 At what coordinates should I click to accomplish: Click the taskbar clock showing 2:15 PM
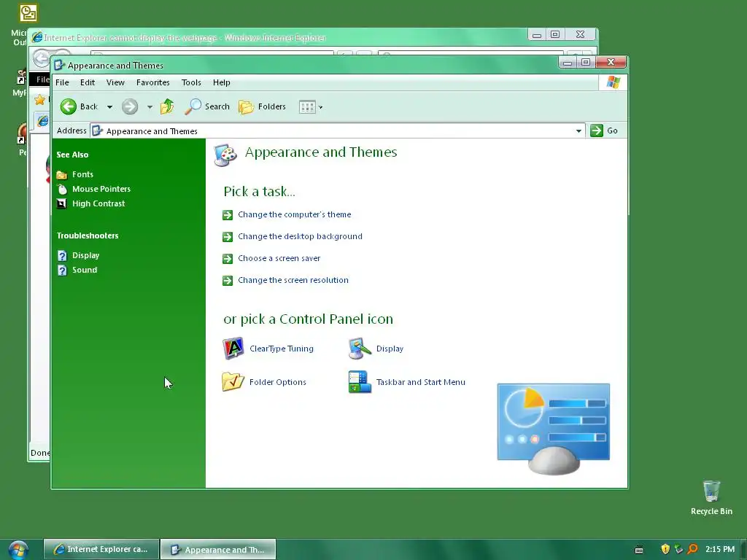tap(720, 549)
